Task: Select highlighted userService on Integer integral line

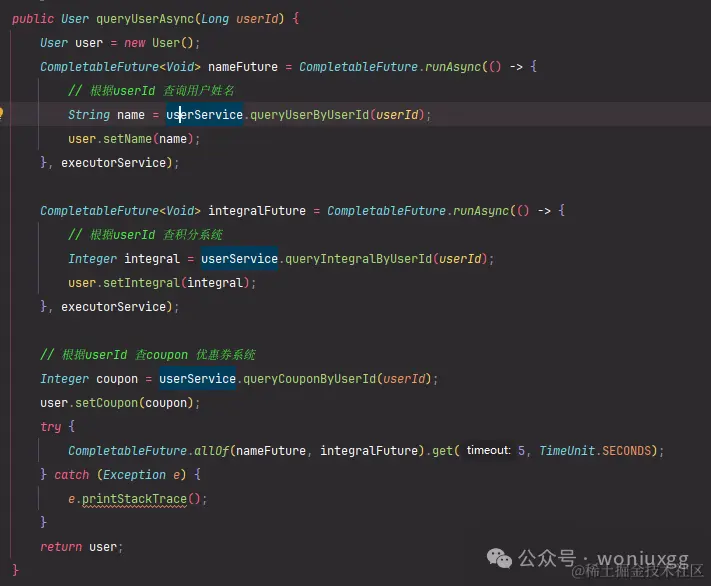Action: tap(239, 259)
